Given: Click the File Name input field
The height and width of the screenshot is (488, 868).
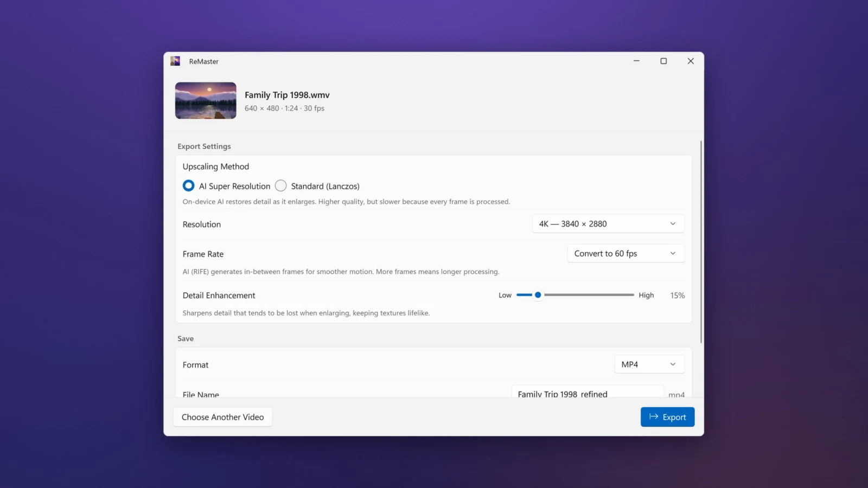Looking at the screenshot, I should coord(588,393).
